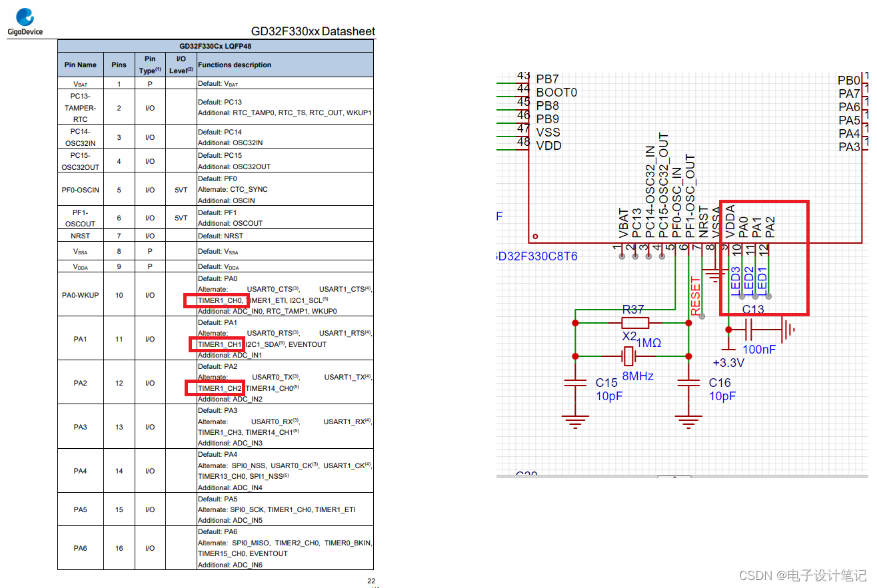
Task: Click 'Additional: ADC_IN3' in the PA3 row
Action: click(x=230, y=443)
